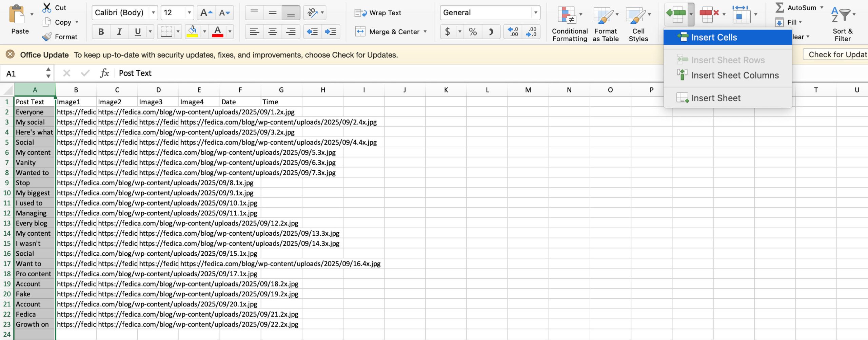
Task: Expand the General number format dropdown
Action: 535,13
